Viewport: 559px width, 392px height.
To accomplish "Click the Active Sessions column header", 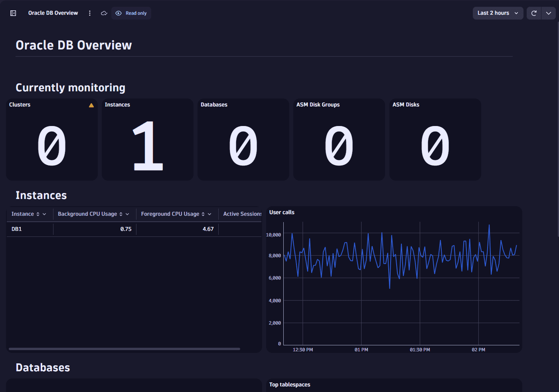I will [242, 214].
